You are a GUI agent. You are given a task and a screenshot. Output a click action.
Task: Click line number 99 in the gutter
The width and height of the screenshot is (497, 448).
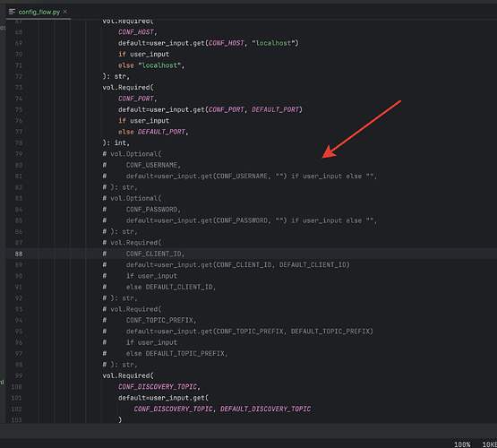19,375
